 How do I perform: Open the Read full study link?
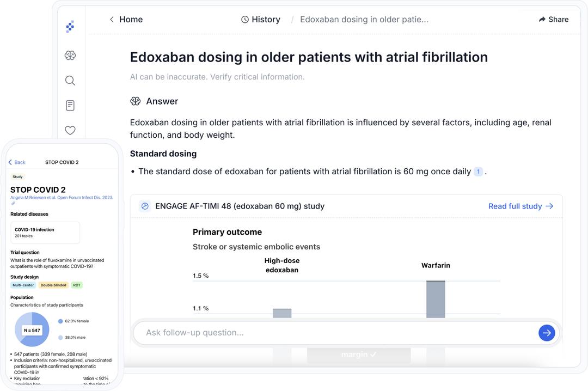520,206
